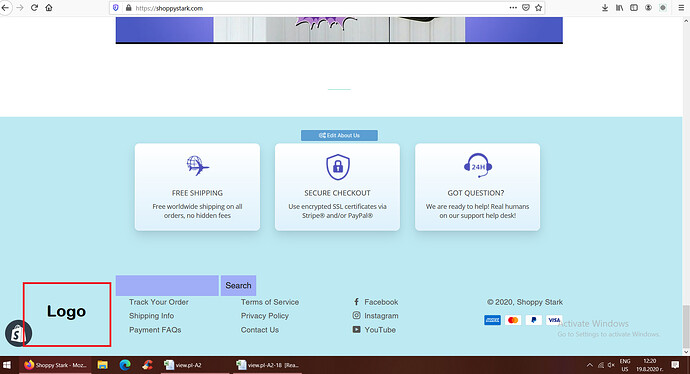The image size is (690, 374).
Task: Click the © 2020, Shoppy Stark text
Action: pyautogui.click(x=525, y=302)
